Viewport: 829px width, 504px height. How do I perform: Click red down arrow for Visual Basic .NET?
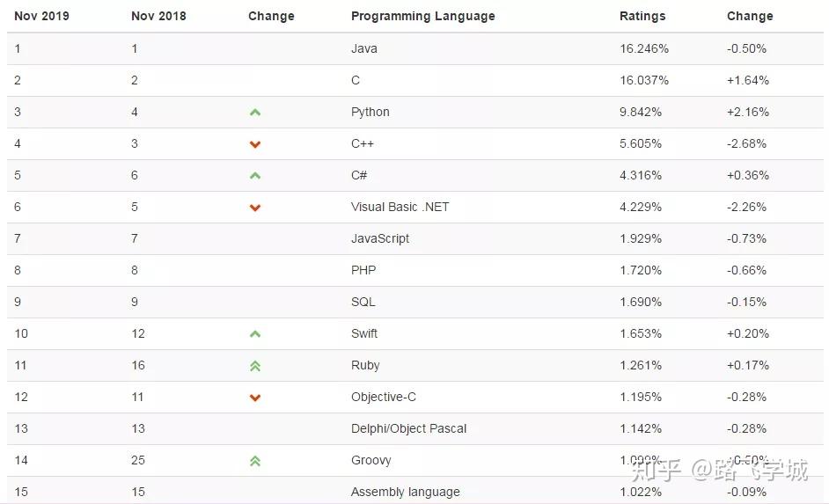pos(255,208)
